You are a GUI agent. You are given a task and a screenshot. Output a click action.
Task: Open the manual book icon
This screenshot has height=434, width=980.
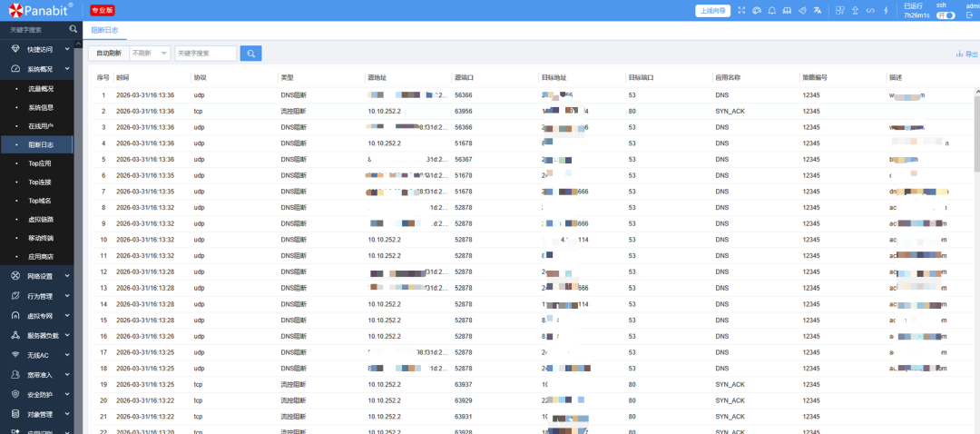(x=787, y=11)
